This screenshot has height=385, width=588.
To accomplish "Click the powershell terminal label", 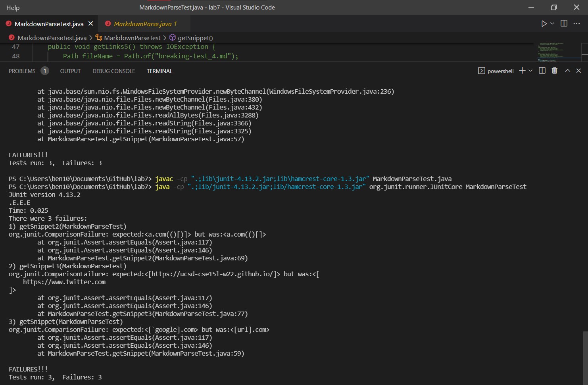I will point(500,71).
